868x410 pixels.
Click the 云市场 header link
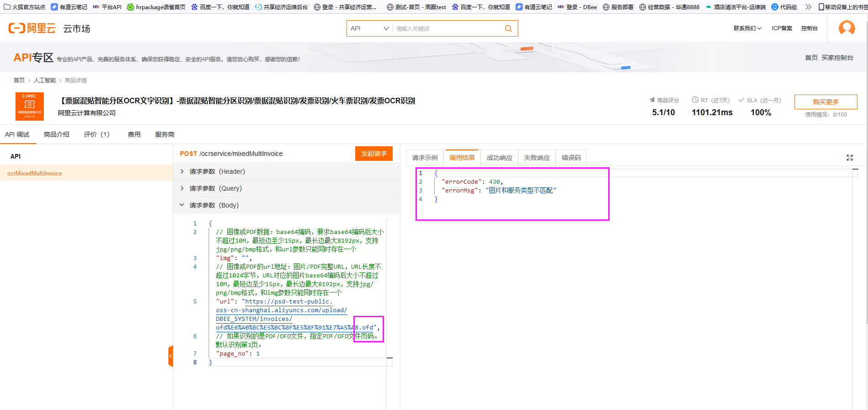pos(77,29)
